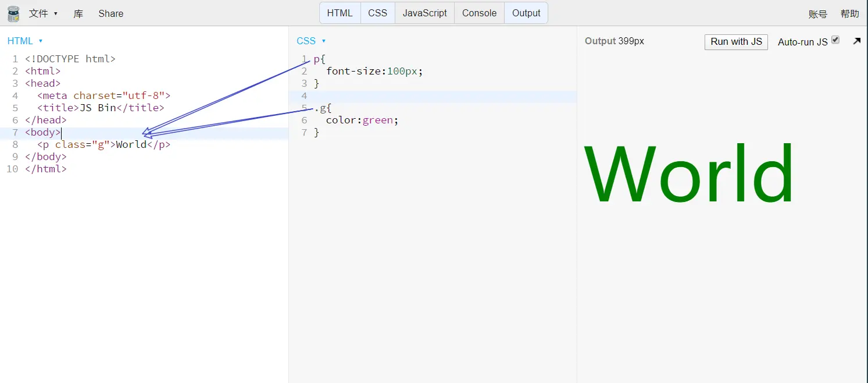Screen dimensions: 868x383
Task: Expand the CSS panel language dropdown
Action: 311,41
